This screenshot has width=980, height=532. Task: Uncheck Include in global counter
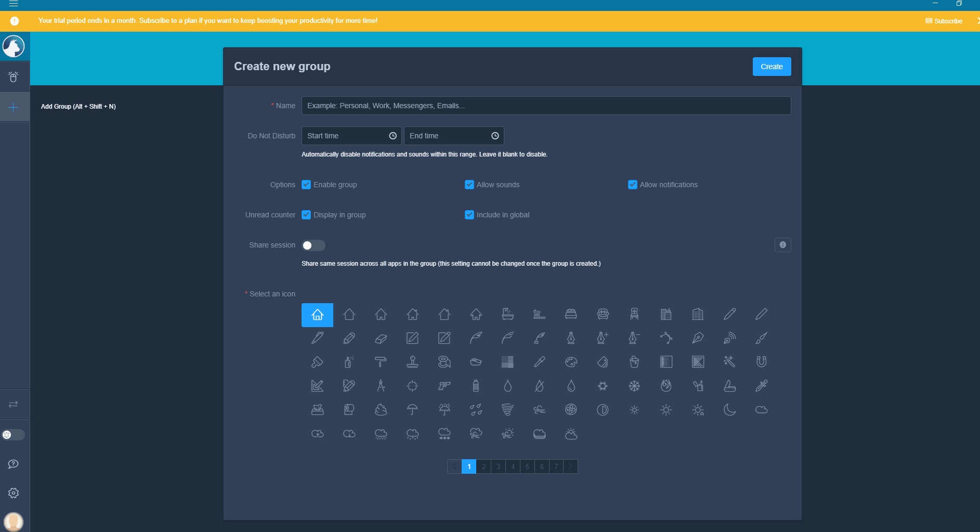[x=469, y=215]
